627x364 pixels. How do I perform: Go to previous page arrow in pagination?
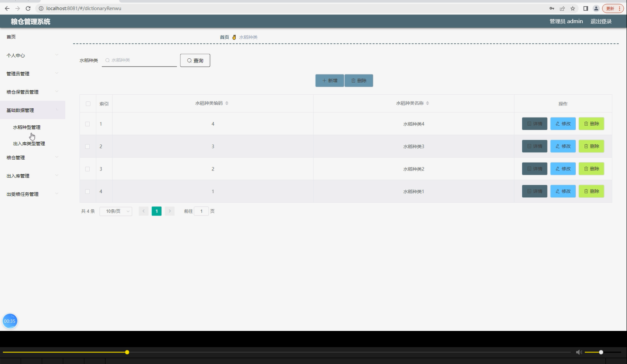point(144,211)
